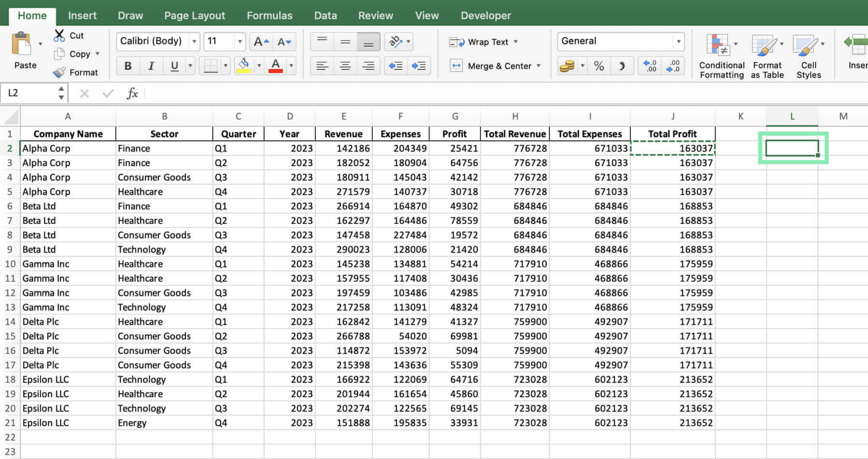Toggle Italic formatting
The height and width of the screenshot is (459, 868).
click(151, 66)
